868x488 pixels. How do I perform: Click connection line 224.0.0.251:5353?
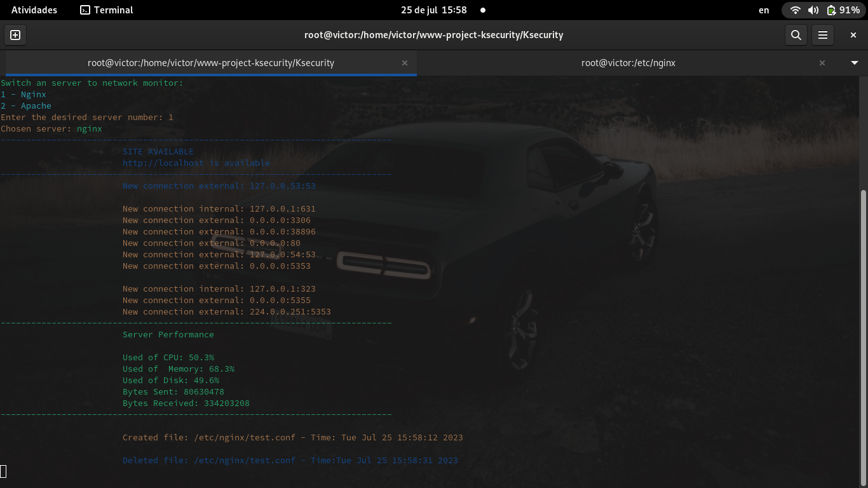[x=227, y=312]
